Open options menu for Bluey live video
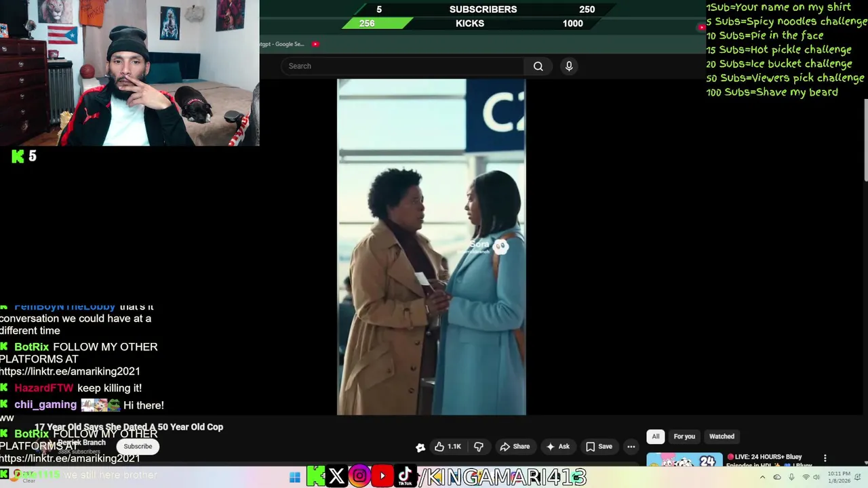The height and width of the screenshot is (488, 868). coord(825,459)
